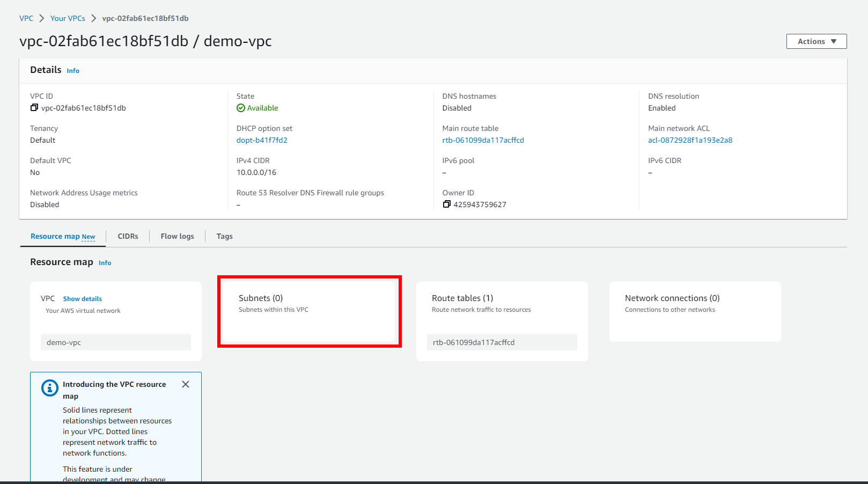The image size is (868, 484).
Task: Copy the VPC ID using copy icon
Action: coord(34,108)
